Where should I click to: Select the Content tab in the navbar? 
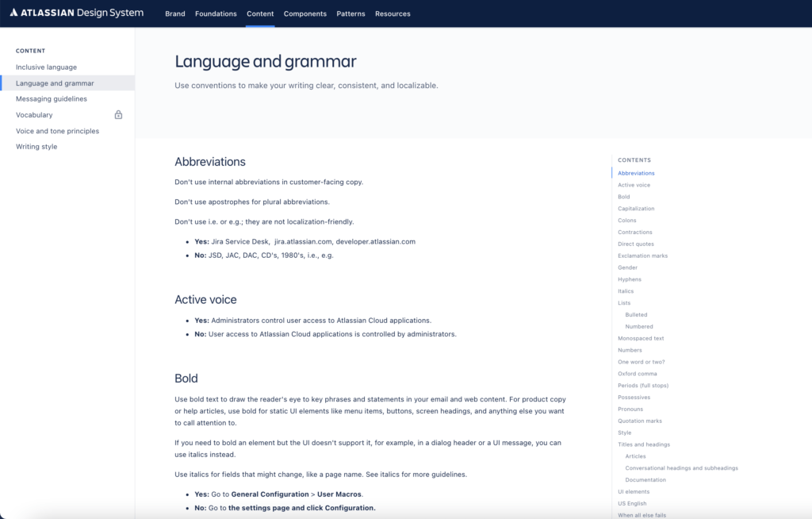pyautogui.click(x=259, y=13)
